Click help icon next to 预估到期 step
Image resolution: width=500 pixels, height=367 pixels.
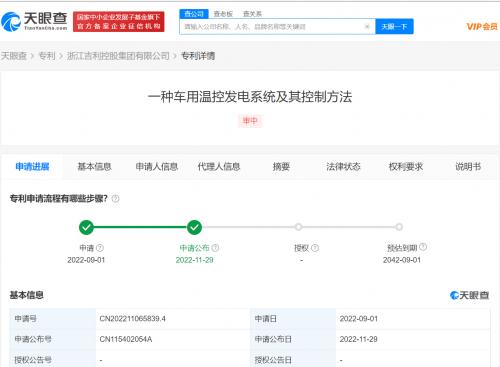[x=423, y=247]
